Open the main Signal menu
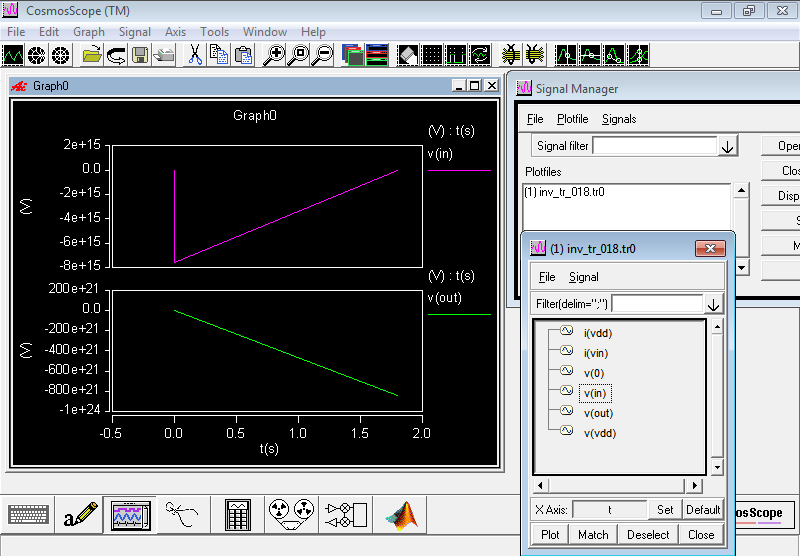800x556 pixels. [x=135, y=32]
